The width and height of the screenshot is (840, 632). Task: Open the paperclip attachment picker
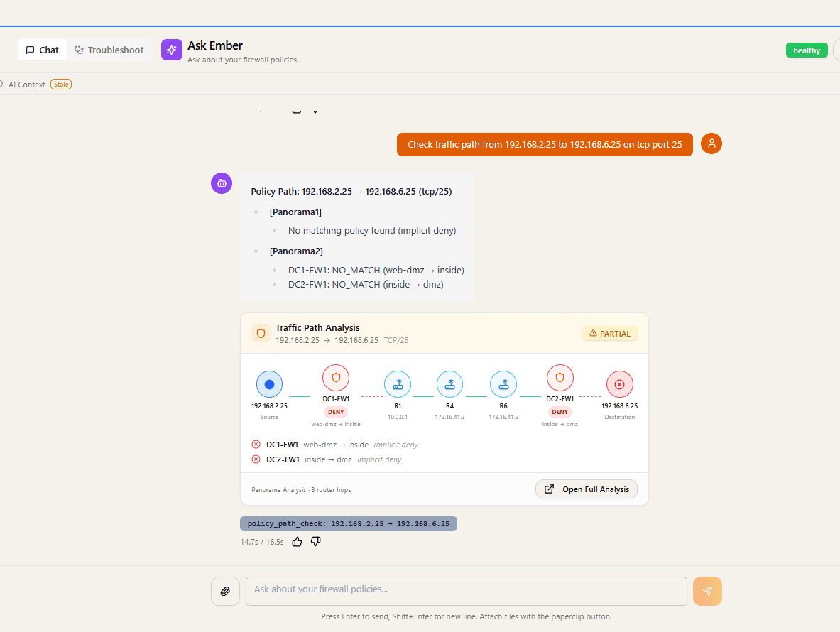coord(225,591)
